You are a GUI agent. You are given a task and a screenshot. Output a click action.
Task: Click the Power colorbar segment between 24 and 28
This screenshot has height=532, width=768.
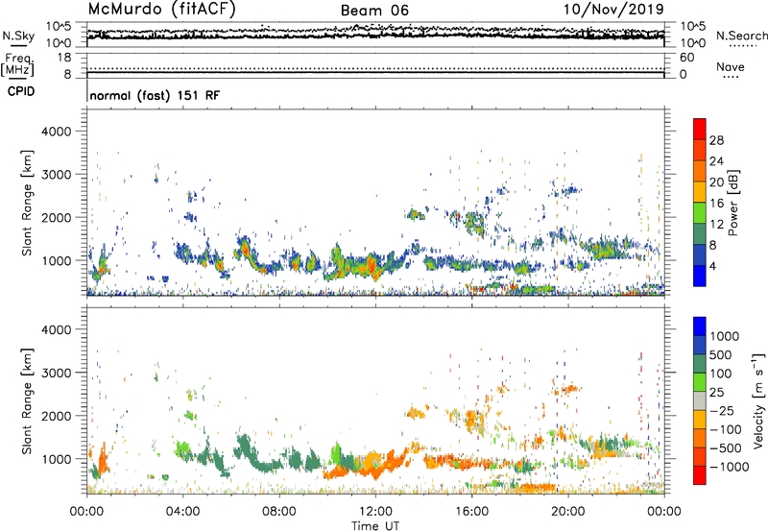(700, 150)
